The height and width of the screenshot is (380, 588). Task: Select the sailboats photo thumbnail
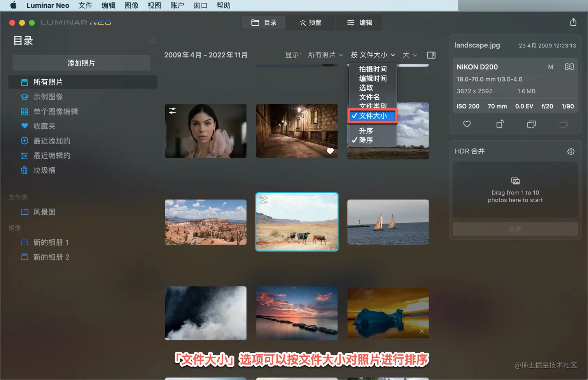pyautogui.click(x=388, y=222)
